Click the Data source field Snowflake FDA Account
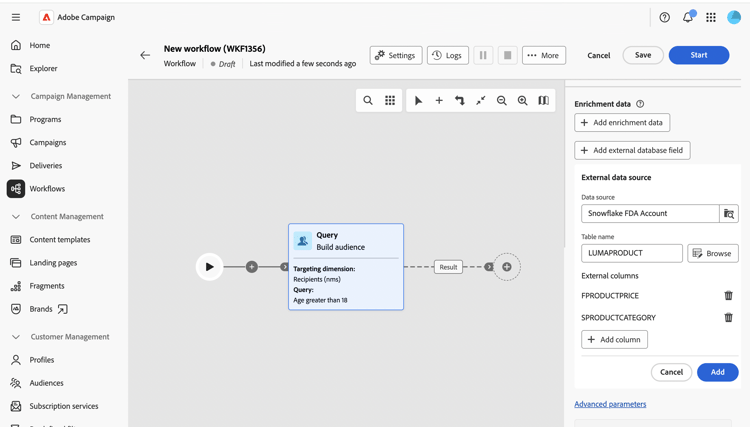This screenshot has height=427, width=750. 650,214
